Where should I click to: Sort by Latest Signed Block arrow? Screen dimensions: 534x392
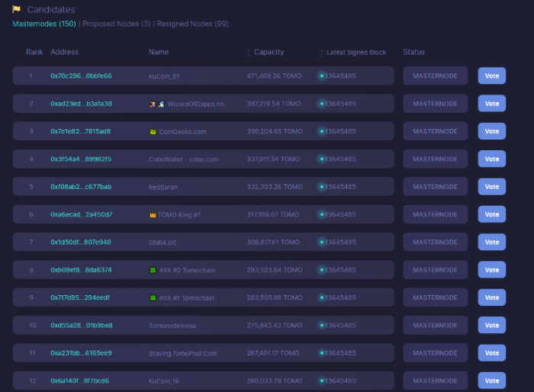321,53
